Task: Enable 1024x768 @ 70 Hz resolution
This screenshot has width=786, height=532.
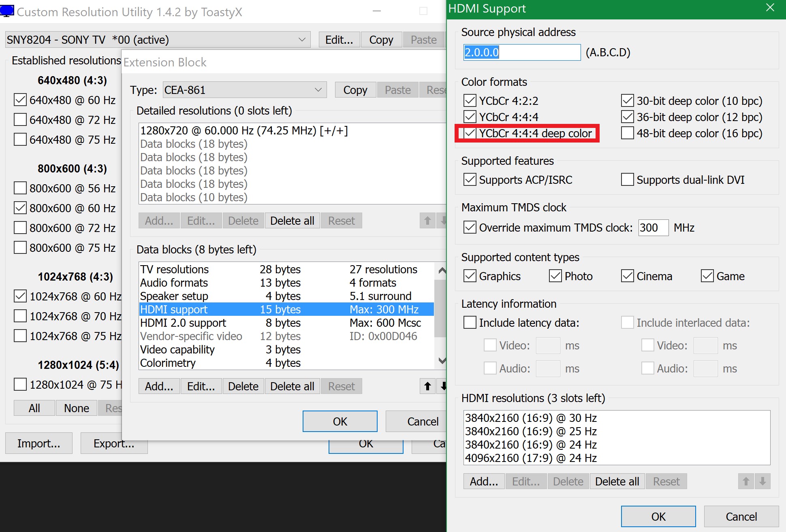Action: [20, 316]
